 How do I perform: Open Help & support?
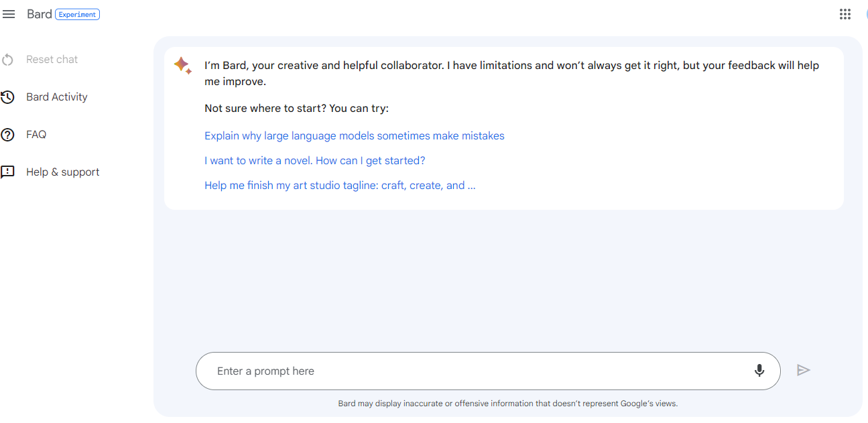pyautogui.click(x=64, y=172)
